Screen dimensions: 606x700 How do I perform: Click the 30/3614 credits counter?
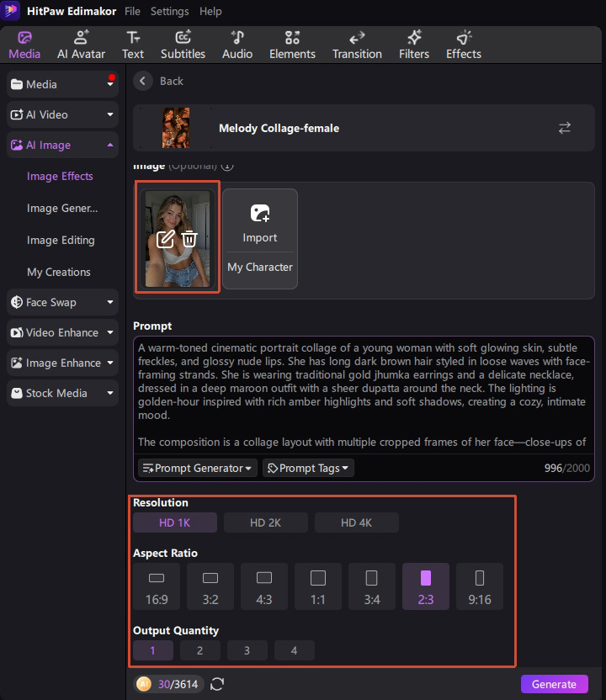coord(178,684)
